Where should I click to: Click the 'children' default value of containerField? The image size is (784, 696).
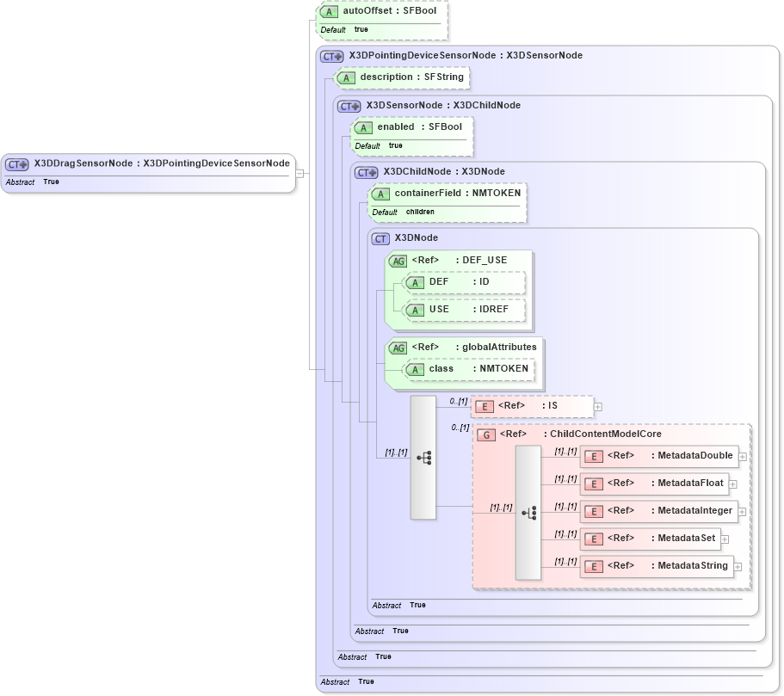[x=420, y=212]
